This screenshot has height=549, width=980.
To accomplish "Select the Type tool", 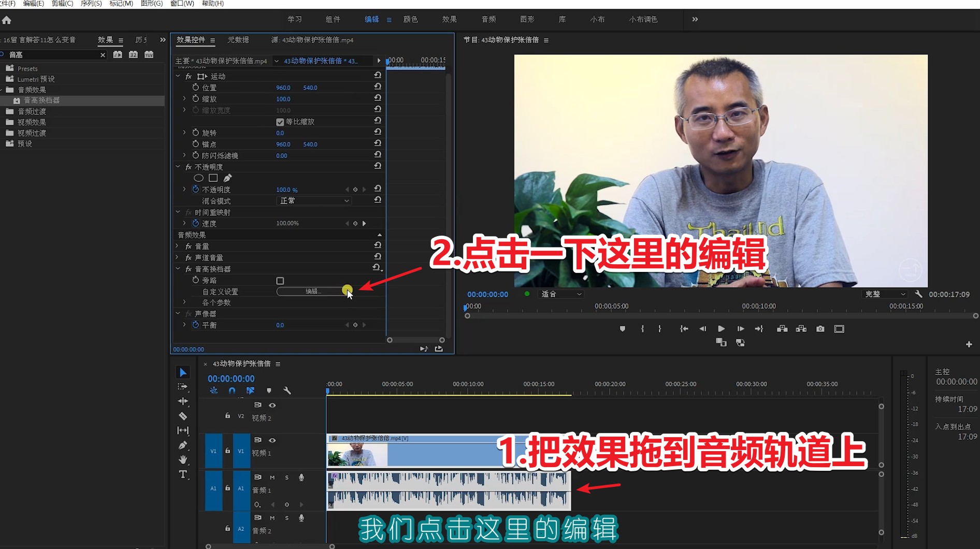I will [183, 474].
